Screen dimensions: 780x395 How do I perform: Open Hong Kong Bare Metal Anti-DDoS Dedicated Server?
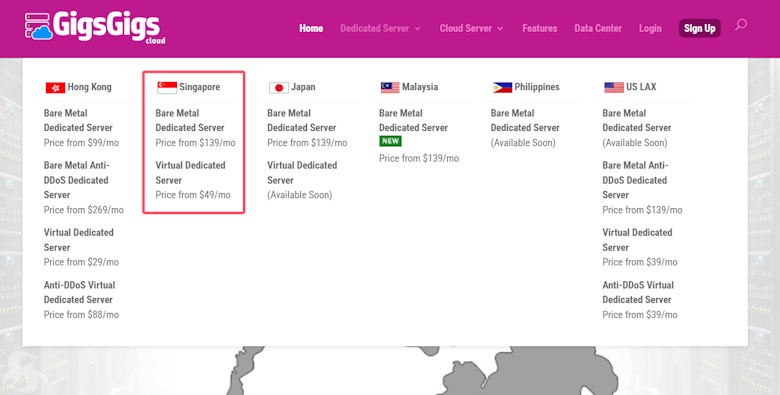[76, 180]
